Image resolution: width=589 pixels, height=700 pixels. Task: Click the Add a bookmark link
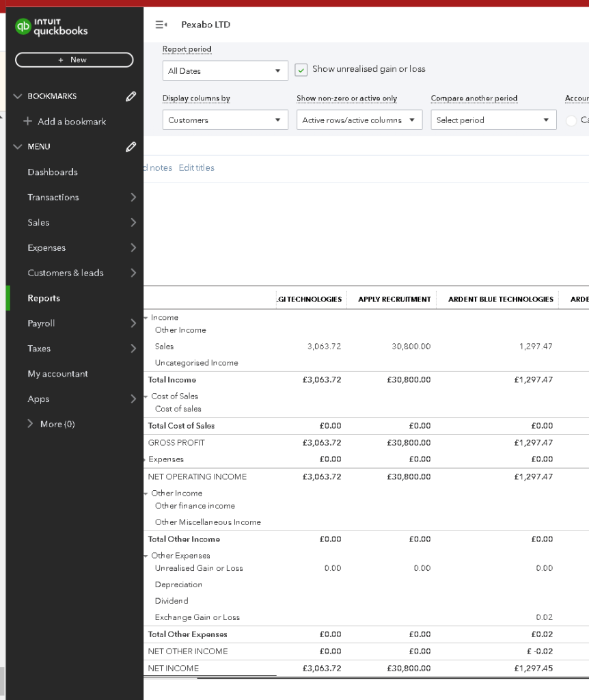click(72, 122)
